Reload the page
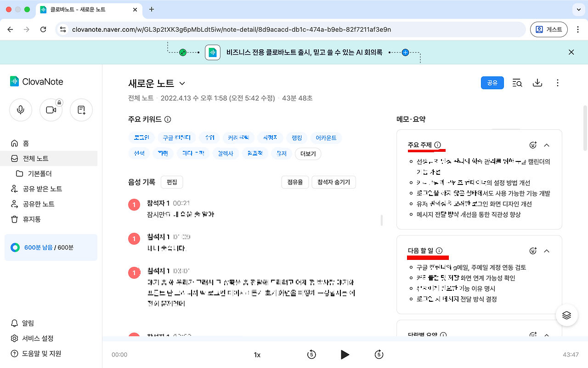This screenshot has width=588, height=368. [x=43, y=29]
